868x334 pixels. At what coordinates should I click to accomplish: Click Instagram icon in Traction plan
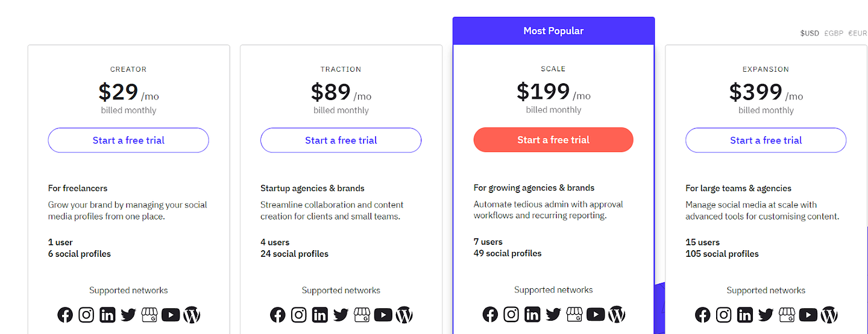point(299,315)
